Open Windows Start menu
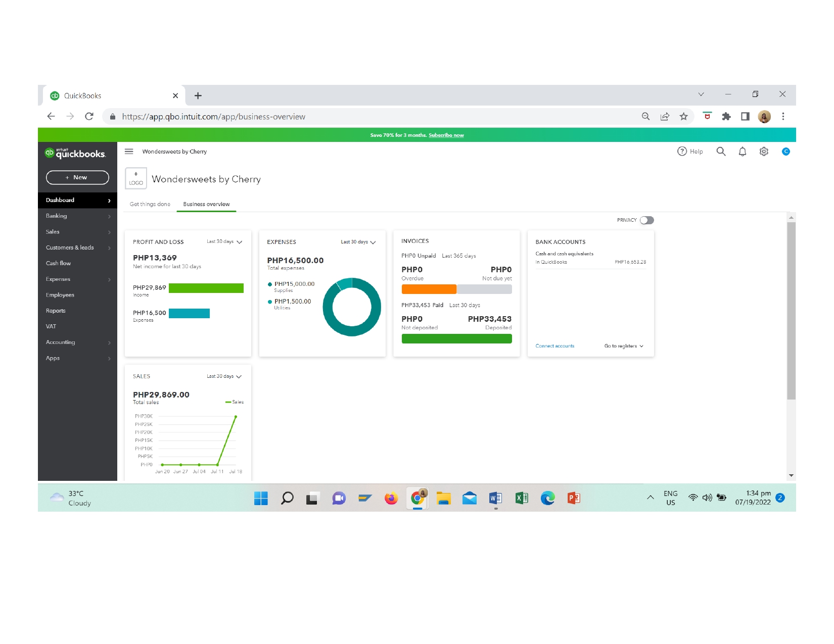 pyautogui.click(x=261, y=498)
